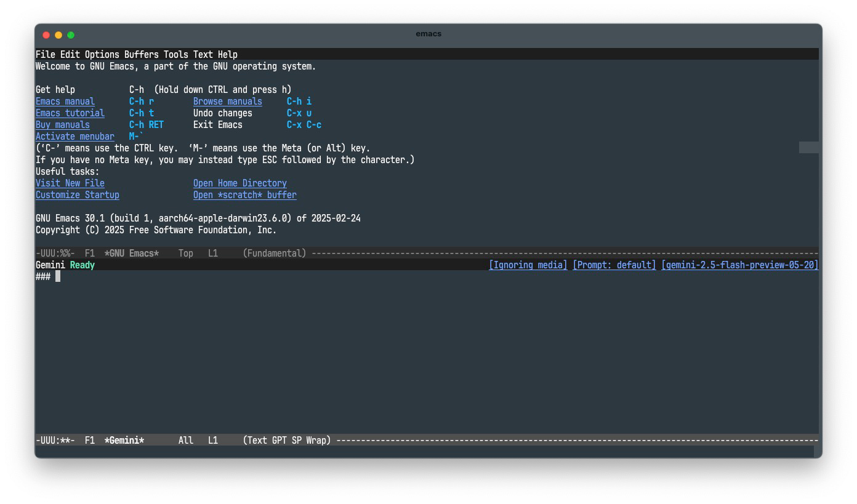The image size is (857, 504).
Task: Open the Help menu
Action: coord(228,54)
